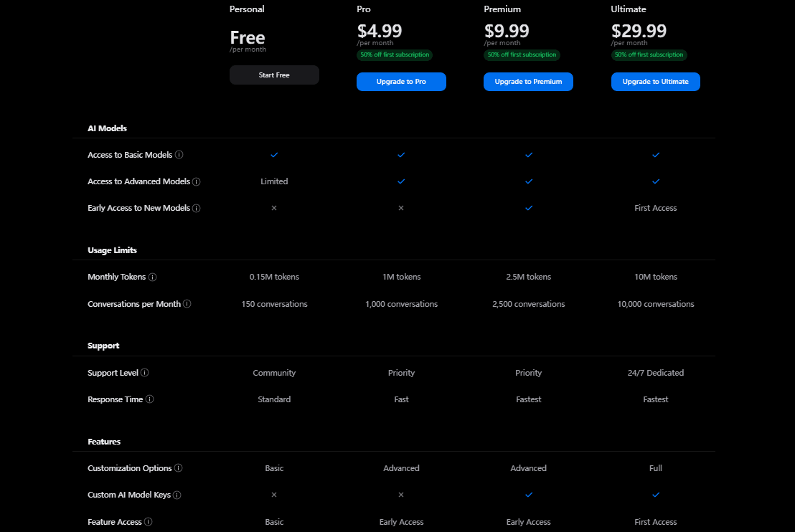Image resolution: width=795 pixels, height=532 pixels.
Task: Click the Ultimate plan 50% off badge
Action: 649,55
